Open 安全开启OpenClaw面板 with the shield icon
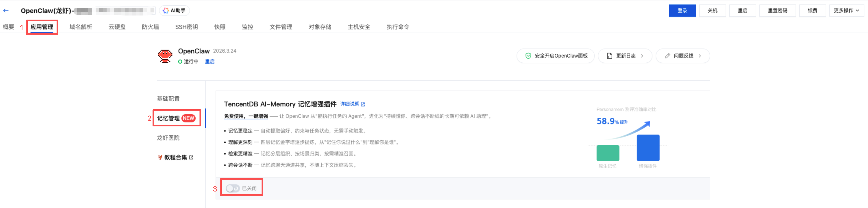868x208 pixels. click(x=555, y=56)
